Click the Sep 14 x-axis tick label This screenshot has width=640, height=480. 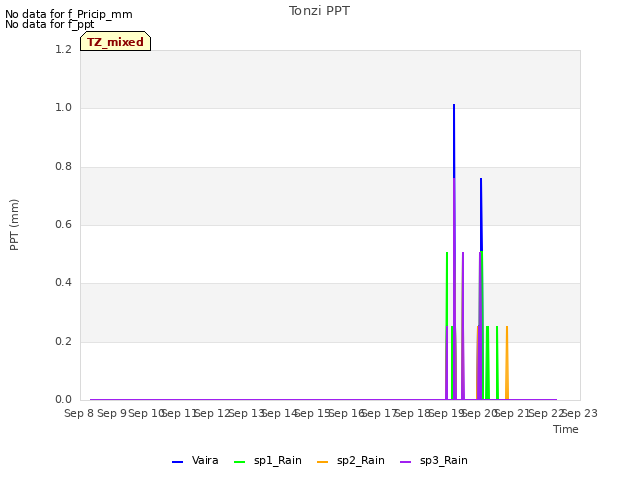click(x=280, y=413)
